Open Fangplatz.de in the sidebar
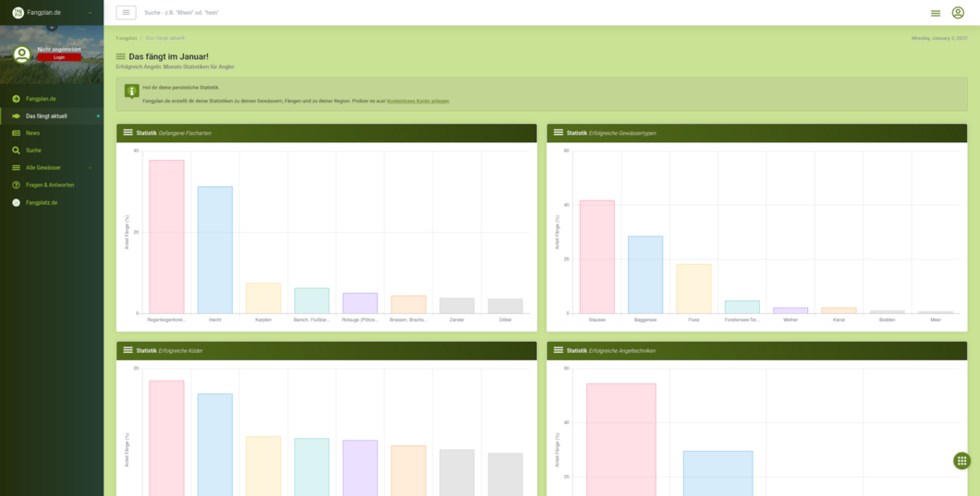980x496 pixels. pyautogui.click(x=42, y=202)
